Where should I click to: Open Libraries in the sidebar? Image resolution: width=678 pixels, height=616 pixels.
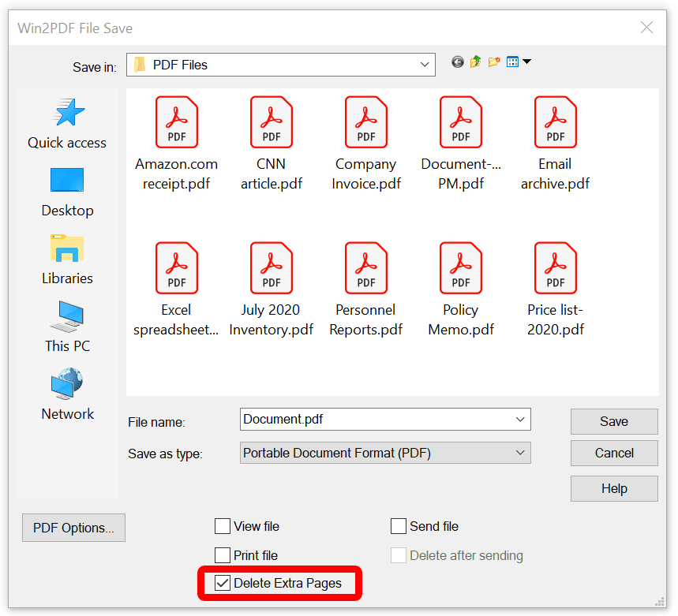point(67,259)
